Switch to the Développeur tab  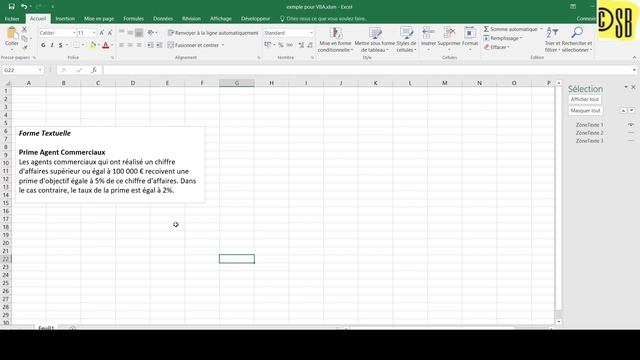coord(256,19)
